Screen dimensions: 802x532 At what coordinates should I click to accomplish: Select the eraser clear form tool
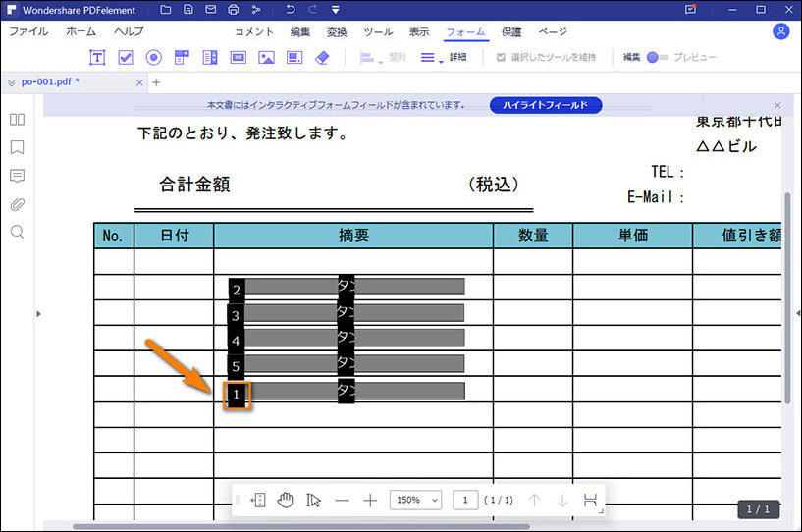(x=322, y=57)
